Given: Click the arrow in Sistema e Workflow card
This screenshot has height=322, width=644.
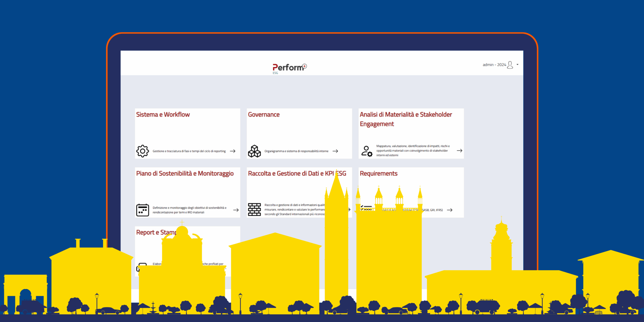Looking at the screenshot, I should (x=233, y=151).
